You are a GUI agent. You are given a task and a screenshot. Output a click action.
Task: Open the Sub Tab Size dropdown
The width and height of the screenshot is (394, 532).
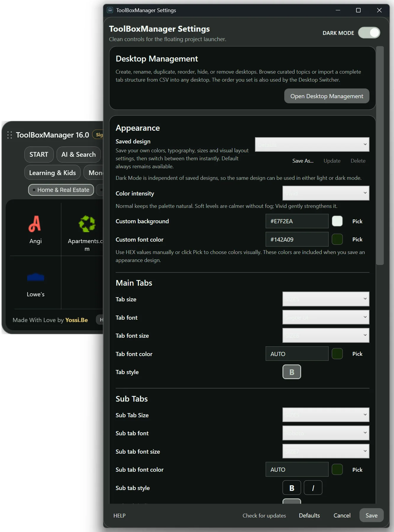point(326,415)
